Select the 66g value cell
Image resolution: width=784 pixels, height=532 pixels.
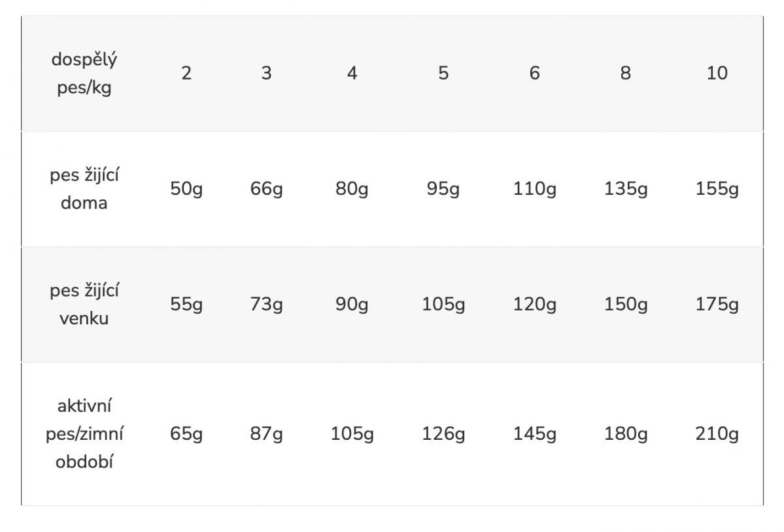(266, 190)
